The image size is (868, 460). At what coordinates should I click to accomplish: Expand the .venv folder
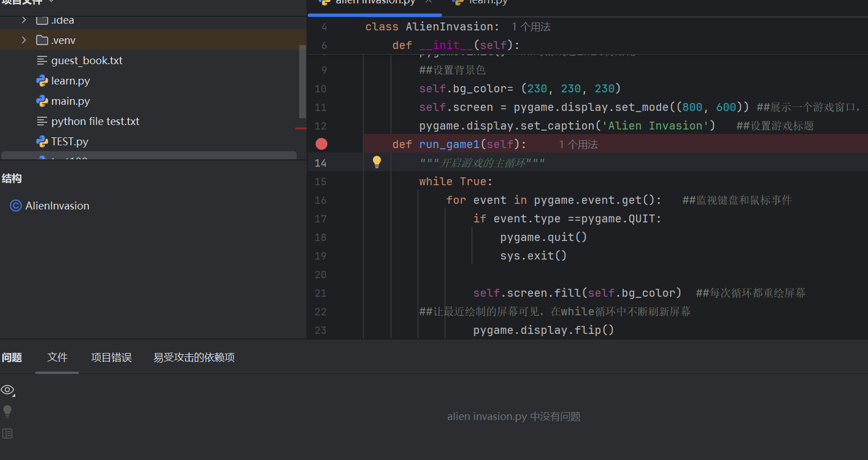[24, 40]
